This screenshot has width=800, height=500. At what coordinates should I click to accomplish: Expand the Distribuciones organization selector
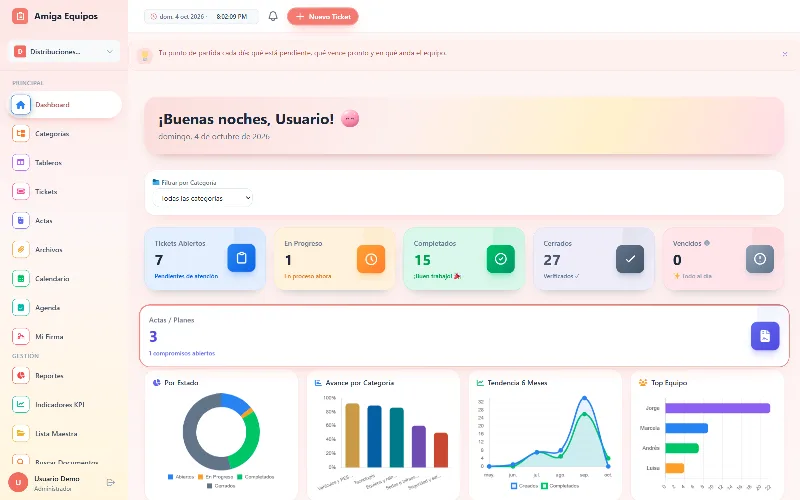tap(64, 52)
